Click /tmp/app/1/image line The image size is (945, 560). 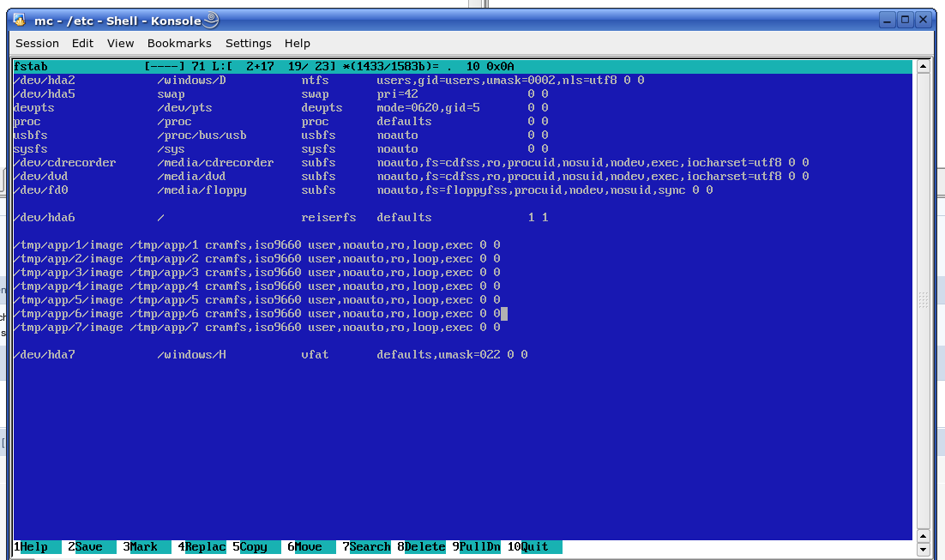click(256, 245)
